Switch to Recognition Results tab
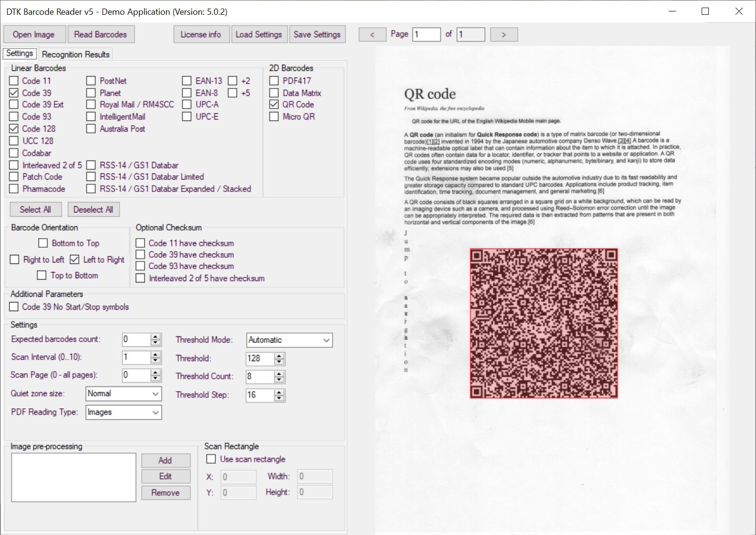This screenshot has width=756, height=535. (76, 54)
